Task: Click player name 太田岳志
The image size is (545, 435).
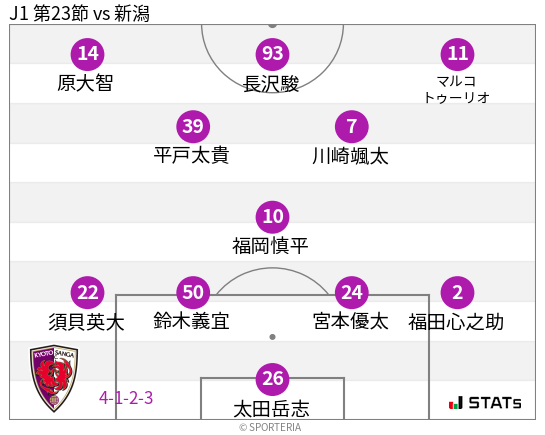Action: click(x=271, y=409)
